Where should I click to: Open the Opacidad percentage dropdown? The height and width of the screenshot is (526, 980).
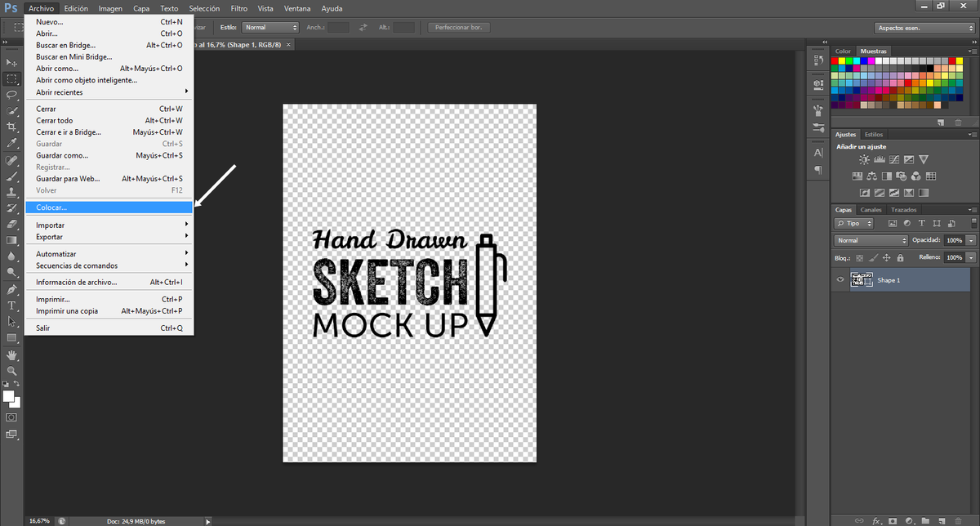[x=970, y=240]
